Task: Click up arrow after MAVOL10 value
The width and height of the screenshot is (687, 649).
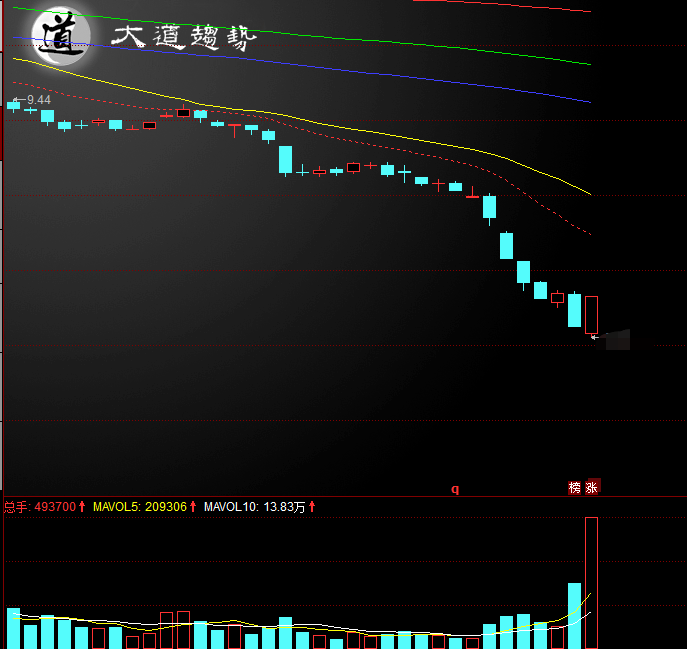Action: [x=312, y=507]
